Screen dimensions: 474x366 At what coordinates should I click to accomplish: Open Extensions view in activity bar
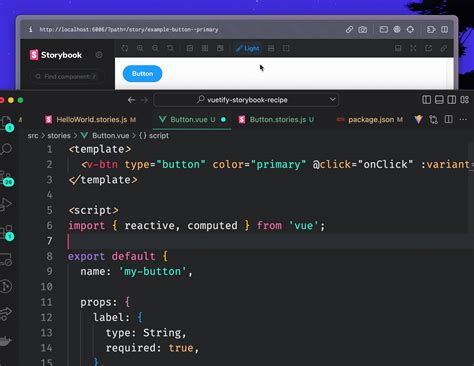click(x=6, y=232)
